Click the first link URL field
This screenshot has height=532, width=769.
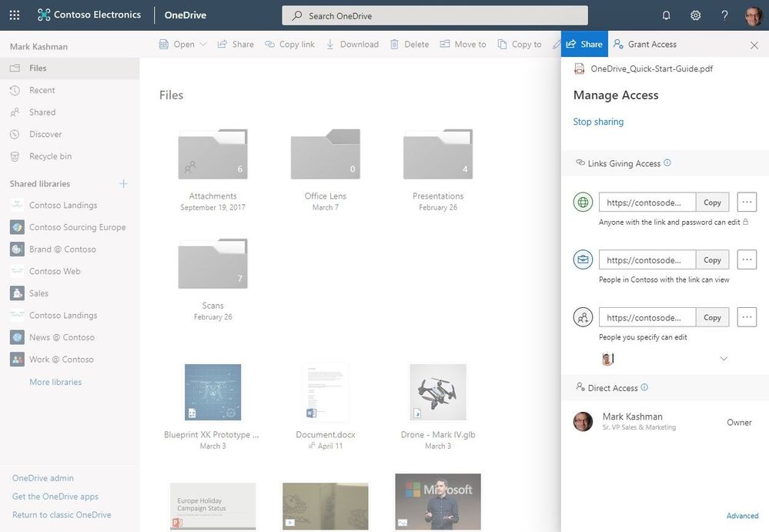pyautogui.click(x=647, y=202)
